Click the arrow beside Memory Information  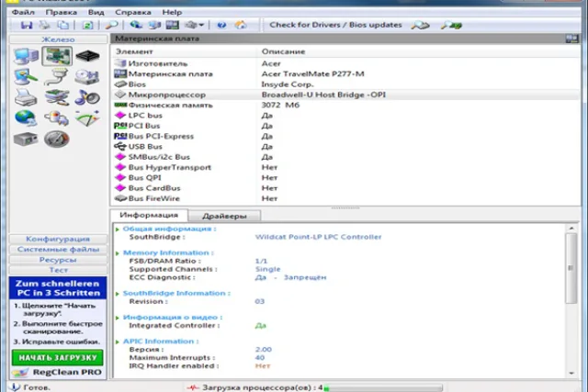tap(118, 253)
